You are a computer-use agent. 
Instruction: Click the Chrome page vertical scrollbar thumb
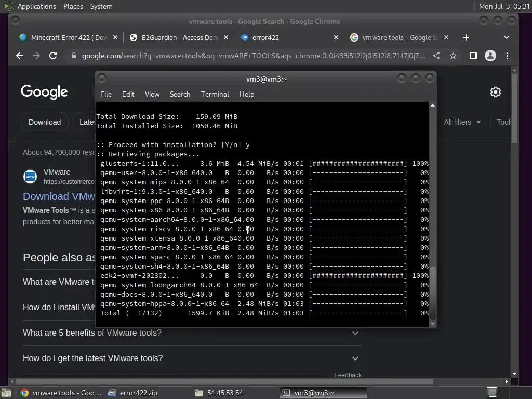514,109
